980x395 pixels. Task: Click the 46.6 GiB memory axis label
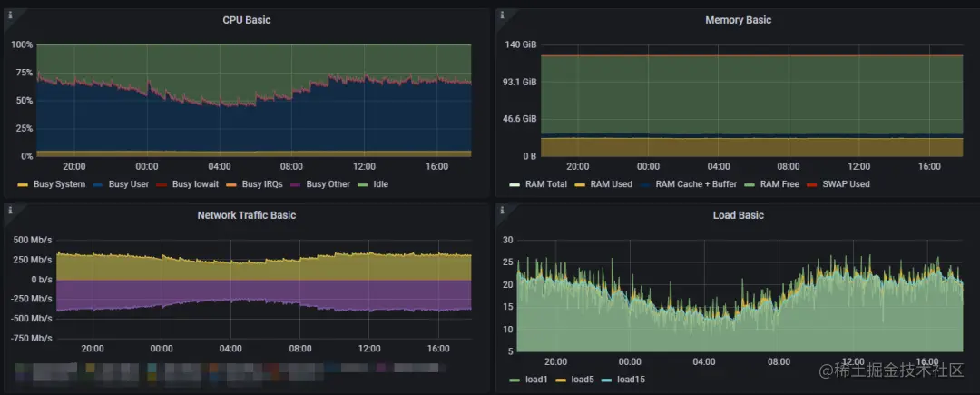(x=521, y=119)
